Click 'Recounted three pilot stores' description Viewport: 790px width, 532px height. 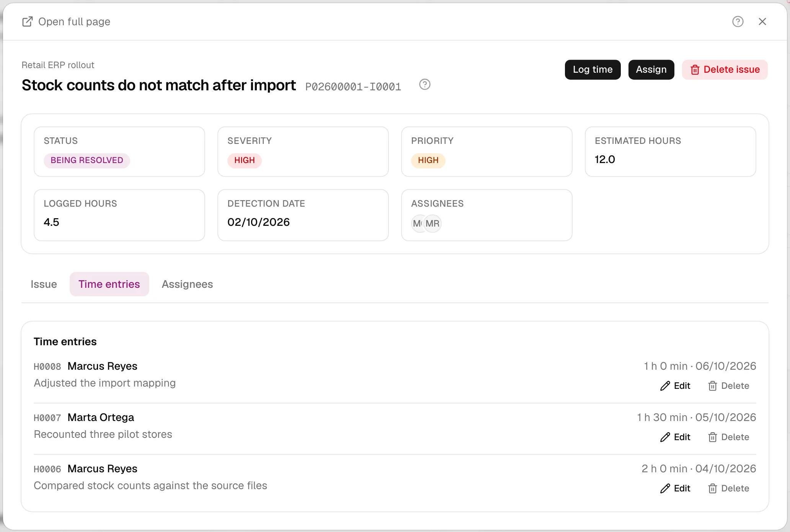click(x=103, y=434)
